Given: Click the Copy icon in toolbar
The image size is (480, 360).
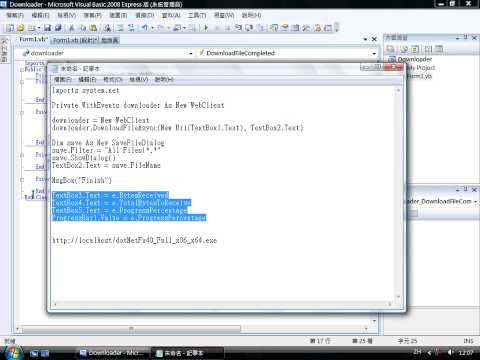Looking at the screenshot, I should click(x=83, y=28).
